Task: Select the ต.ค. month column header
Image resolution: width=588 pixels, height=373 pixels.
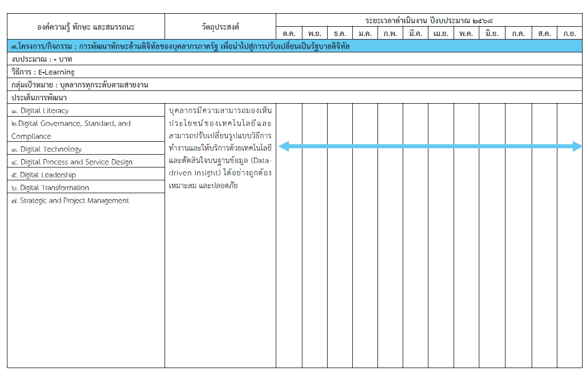Action: [289, 34]
